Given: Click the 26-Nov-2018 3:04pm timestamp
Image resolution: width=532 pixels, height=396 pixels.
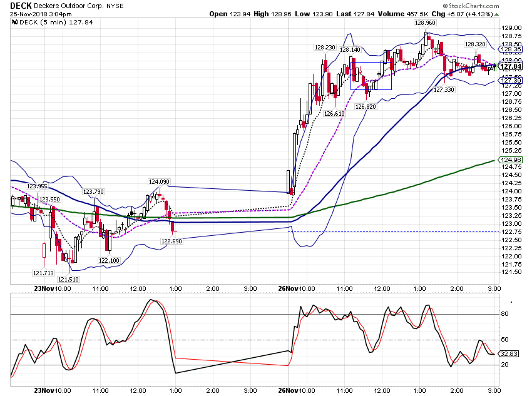Looking at the screenshot, I should (x=41, y=14).
